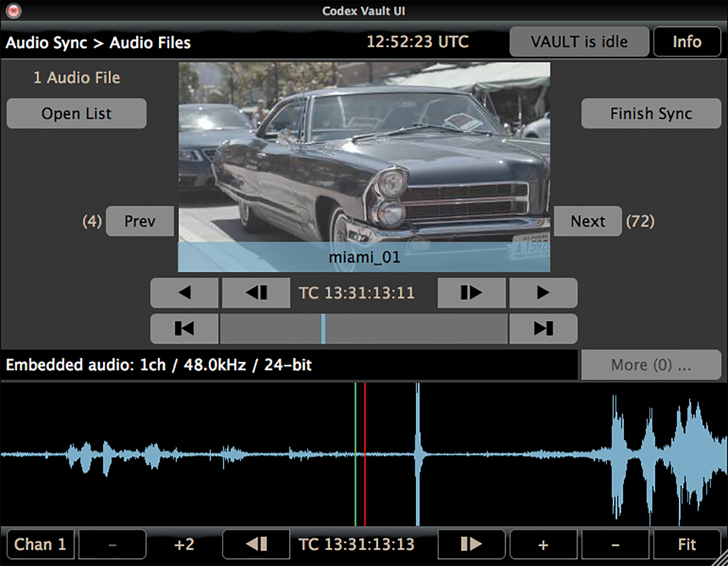Play video in reverse

point(184,293)
